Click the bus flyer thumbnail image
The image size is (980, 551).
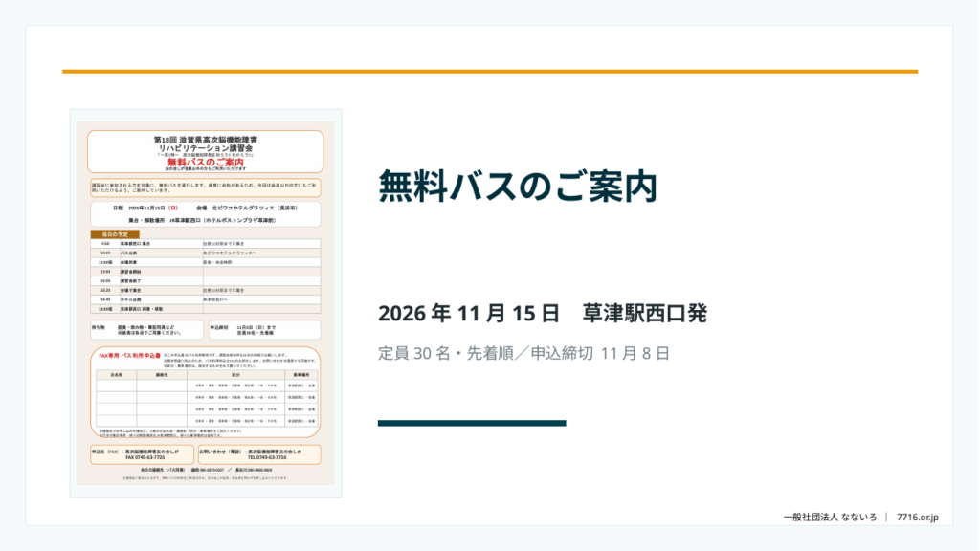coord(206,303)
